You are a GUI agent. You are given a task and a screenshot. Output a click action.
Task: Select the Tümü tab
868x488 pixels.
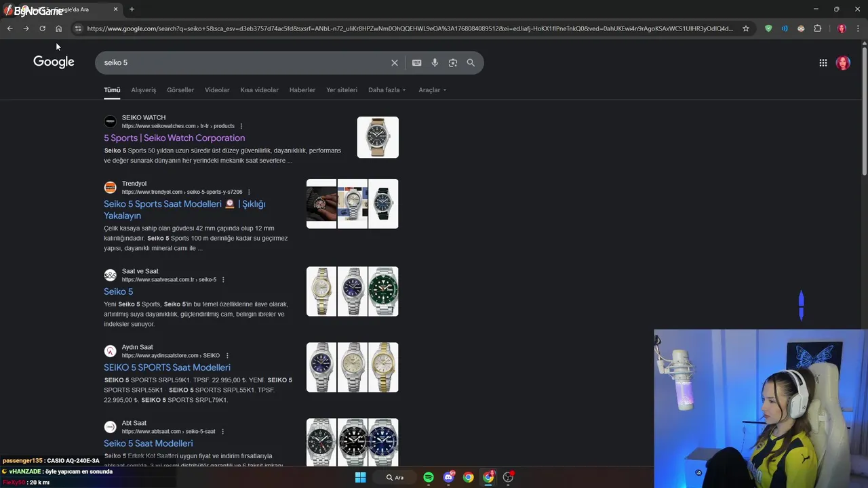point(112,89)
